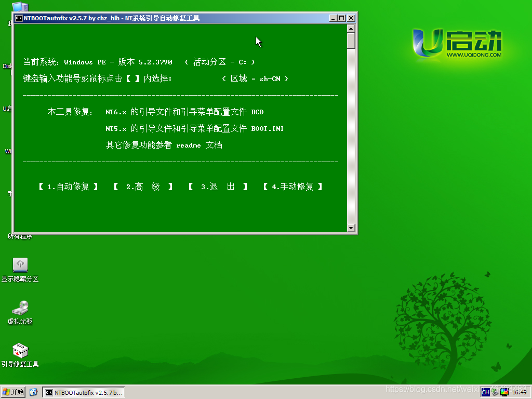Open the 虚拟光驱 virtual drive desktop icon
The width and height of the screenshot is (532, 399).
click(20, 312)
